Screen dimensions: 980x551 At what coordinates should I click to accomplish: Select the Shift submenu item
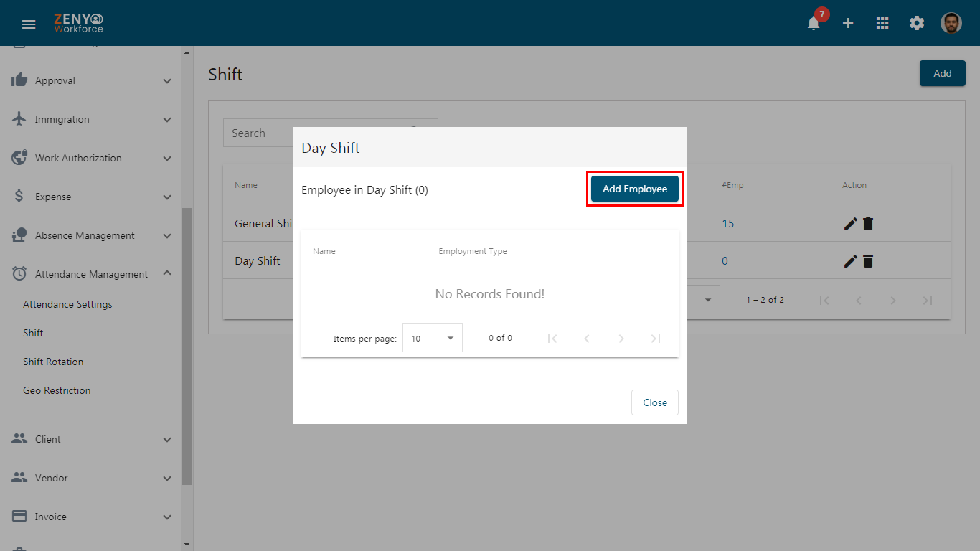33,333
